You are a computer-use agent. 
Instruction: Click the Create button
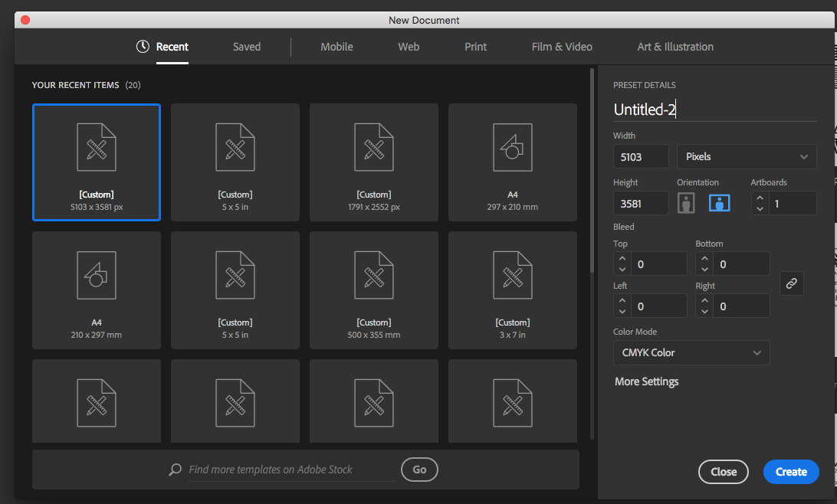pyautogui.click(x=791, y=472)
